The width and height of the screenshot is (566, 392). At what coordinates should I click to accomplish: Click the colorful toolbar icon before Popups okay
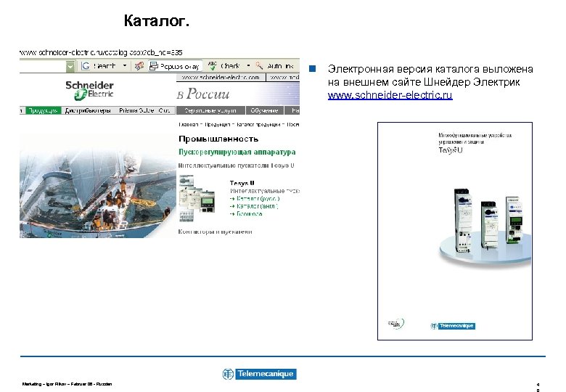[x=139, y=66]
